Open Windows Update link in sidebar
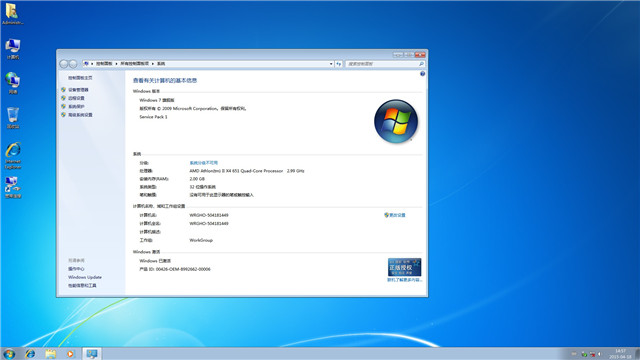Screen dimensions: 640x360 [x=85, y=277]
